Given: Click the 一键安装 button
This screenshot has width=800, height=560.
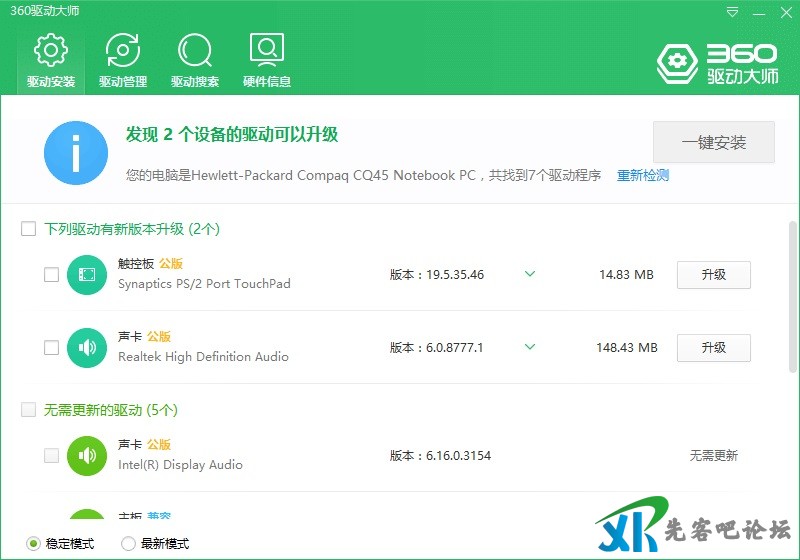Looking at the screenshot, I should click(x=714, y=142).
